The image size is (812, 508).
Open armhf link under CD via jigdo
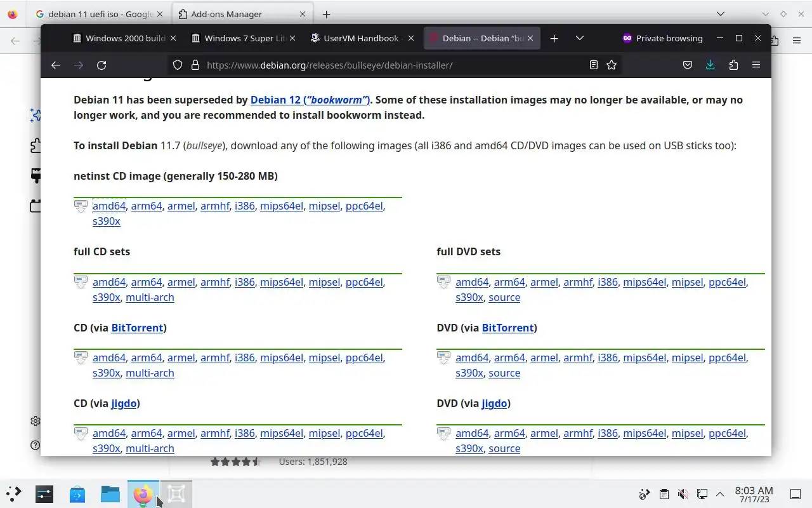click(215, 433)
